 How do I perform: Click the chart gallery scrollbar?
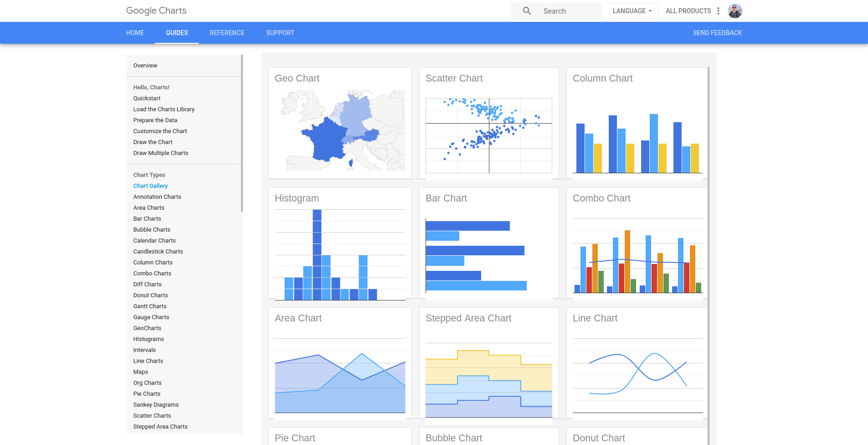pos(708,255)
